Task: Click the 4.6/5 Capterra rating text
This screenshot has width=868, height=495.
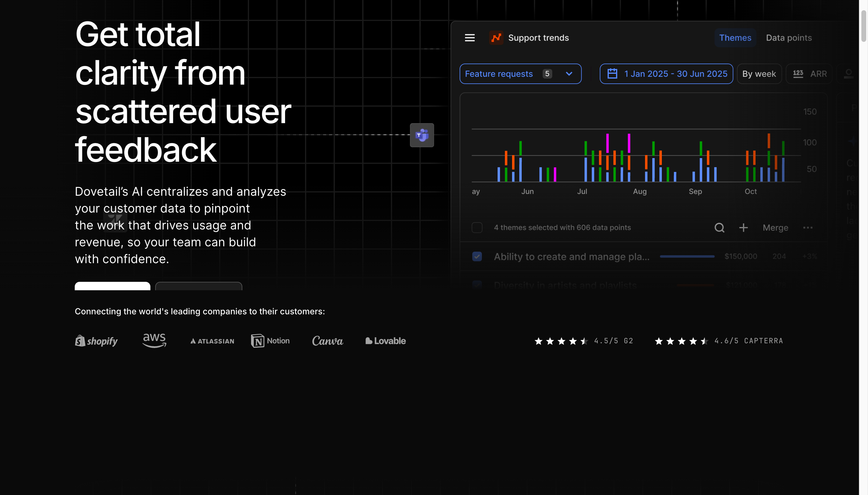Action: (749, 341)
